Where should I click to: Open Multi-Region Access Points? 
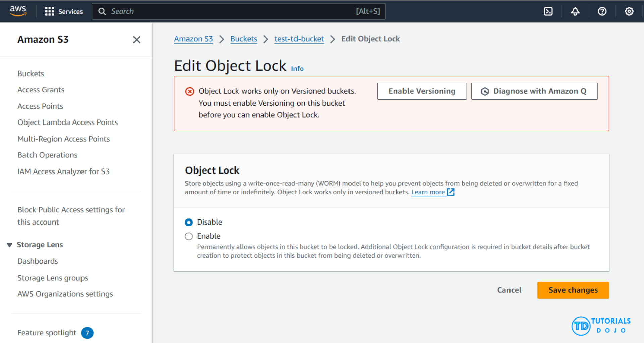[64, 139]
